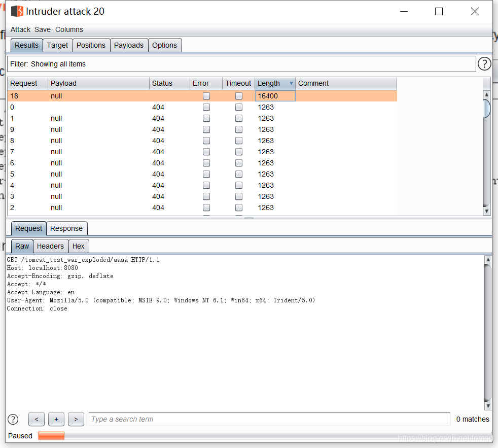Switch to the Payloads tab
The width and height of the screenshot is (498, 448).
click(x=129, y=45)
